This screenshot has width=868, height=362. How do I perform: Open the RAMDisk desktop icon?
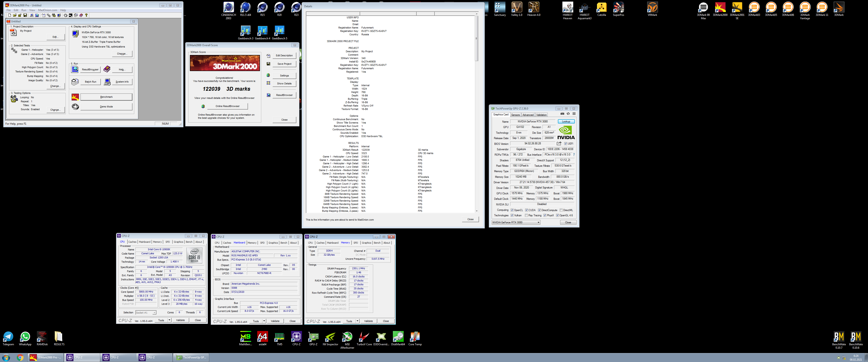click(42, 338)
